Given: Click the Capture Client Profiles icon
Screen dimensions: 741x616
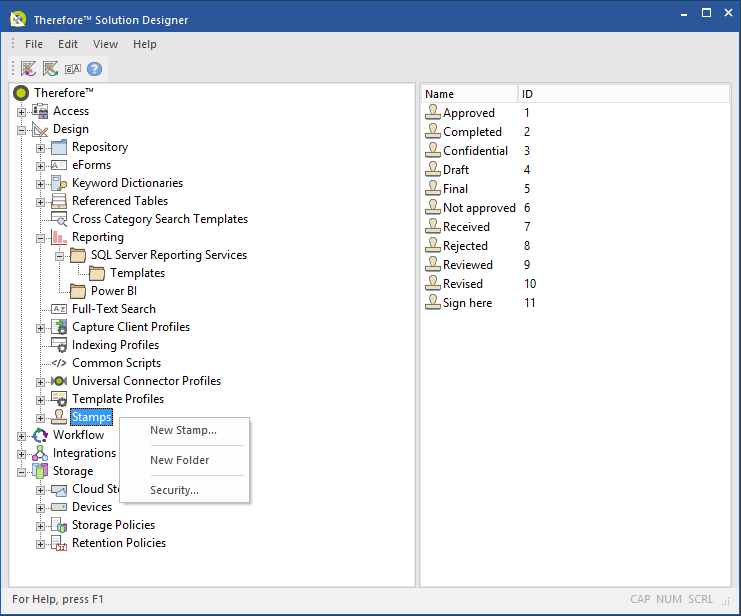Looking at the screenshot, I should click(x=59, y=327).
